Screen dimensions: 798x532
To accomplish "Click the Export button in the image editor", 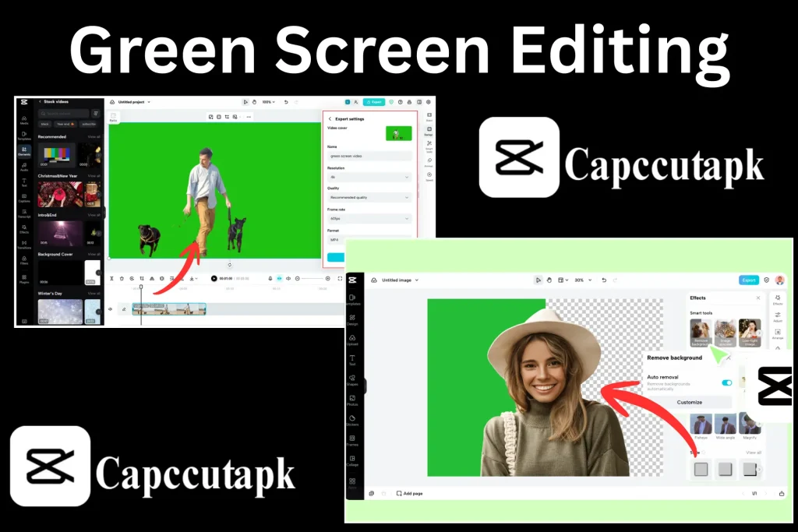I will [750, 279].
